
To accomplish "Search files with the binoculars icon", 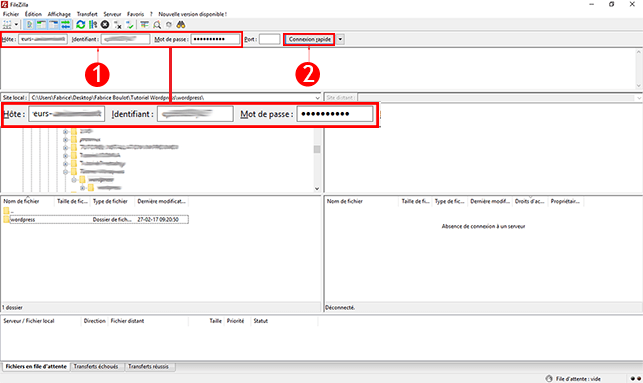I will (x=181, y=25).
